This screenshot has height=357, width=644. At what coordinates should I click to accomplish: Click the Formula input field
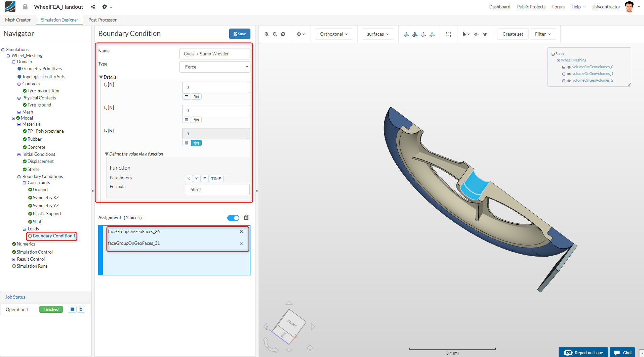[217, 189]
